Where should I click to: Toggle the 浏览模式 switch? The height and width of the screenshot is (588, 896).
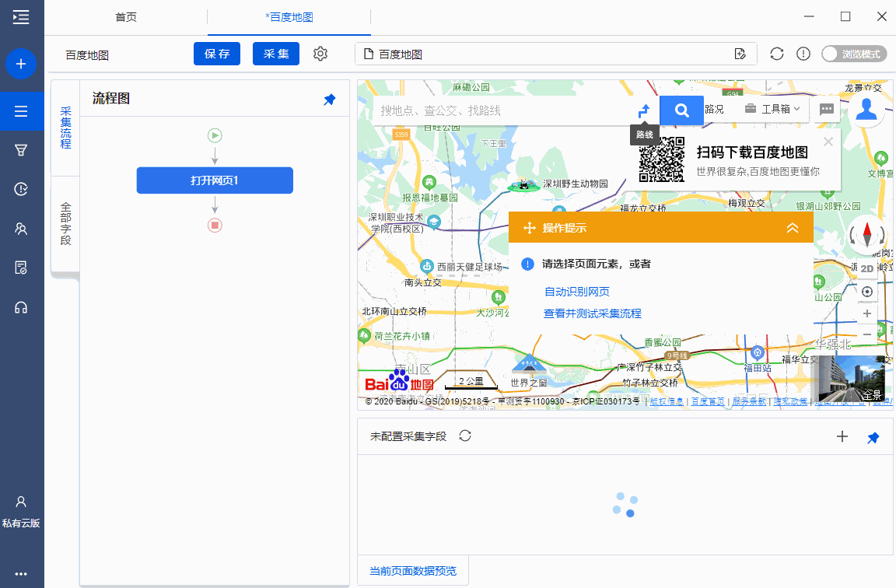854,54
